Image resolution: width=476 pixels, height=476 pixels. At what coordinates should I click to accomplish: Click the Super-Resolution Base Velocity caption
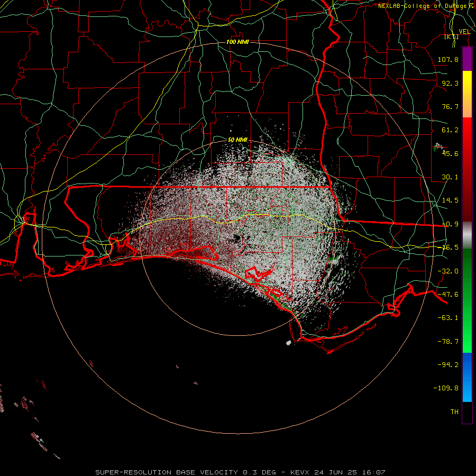[241, 472]
